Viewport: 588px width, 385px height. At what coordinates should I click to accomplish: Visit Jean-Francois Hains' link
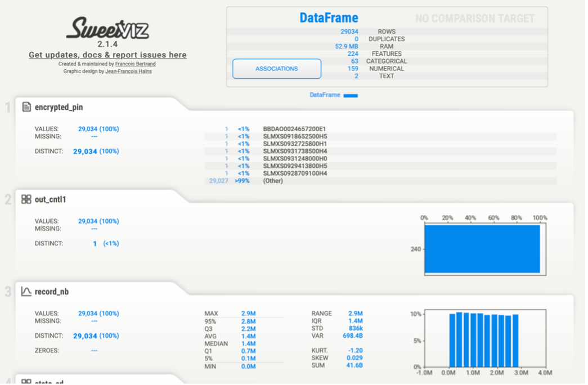[128, 71]
